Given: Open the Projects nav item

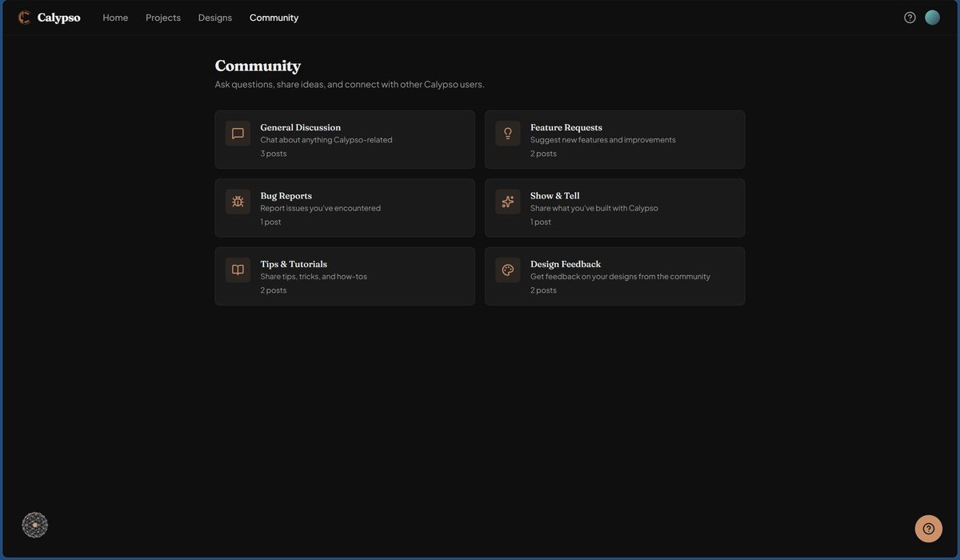Looking at the screenshot, I should [x=163, y=18].
